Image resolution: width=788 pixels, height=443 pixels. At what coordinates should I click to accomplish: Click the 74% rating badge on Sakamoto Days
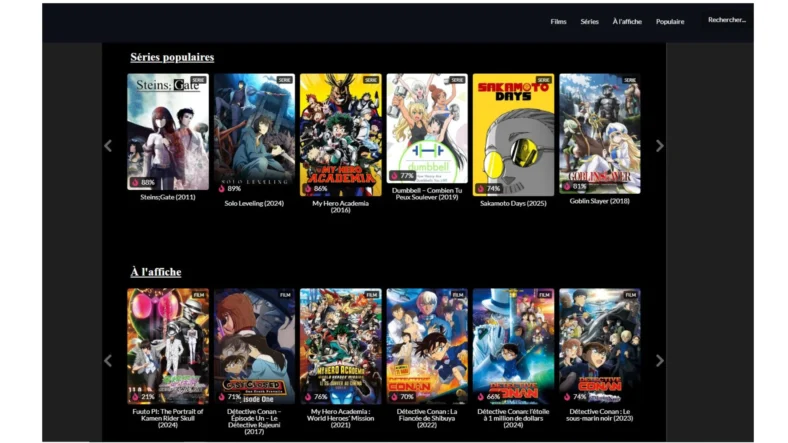point(488,188)
